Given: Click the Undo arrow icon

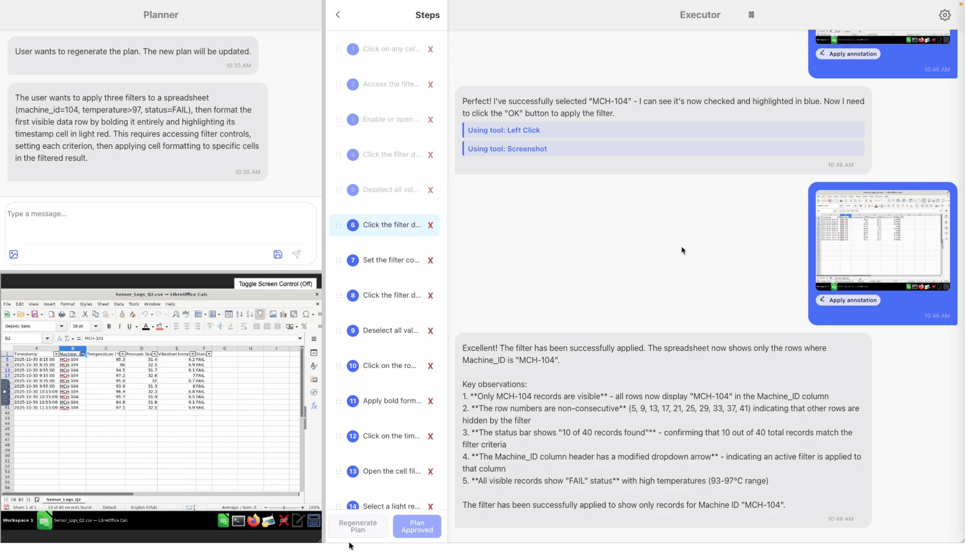Looking at the screenshot, I should (145, 314).
